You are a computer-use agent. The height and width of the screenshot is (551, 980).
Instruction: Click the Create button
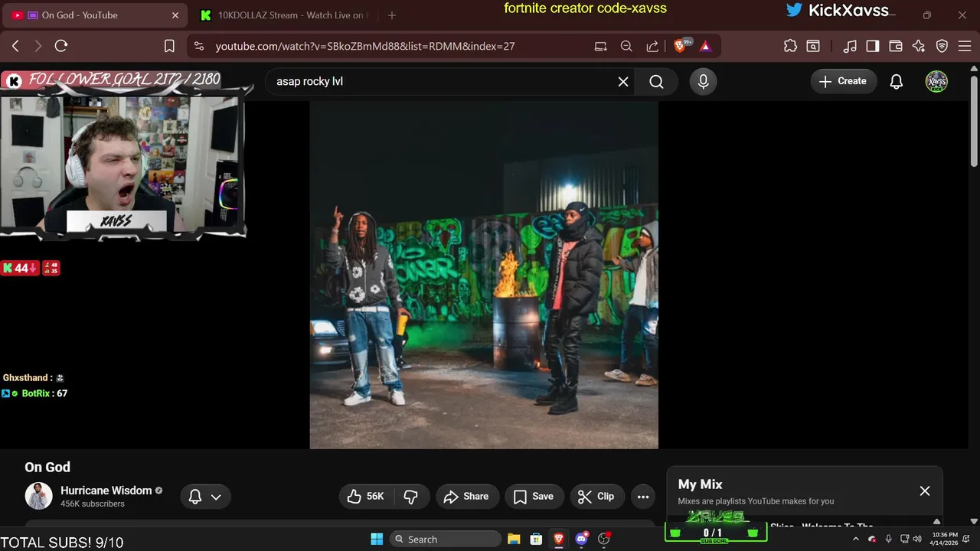[844, 81]
